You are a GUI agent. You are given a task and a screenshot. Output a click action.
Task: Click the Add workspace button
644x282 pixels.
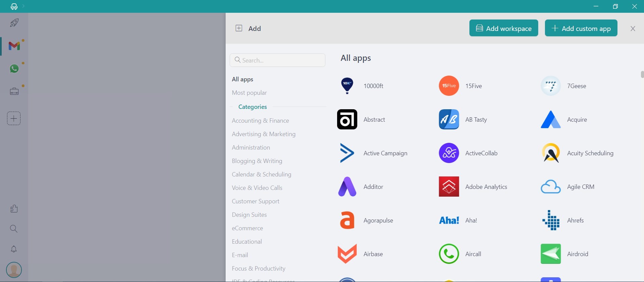click(x=504, y=28)
